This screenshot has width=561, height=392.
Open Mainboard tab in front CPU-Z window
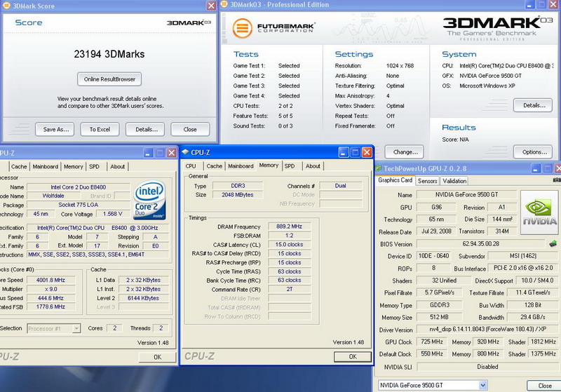tap(241, 166)
